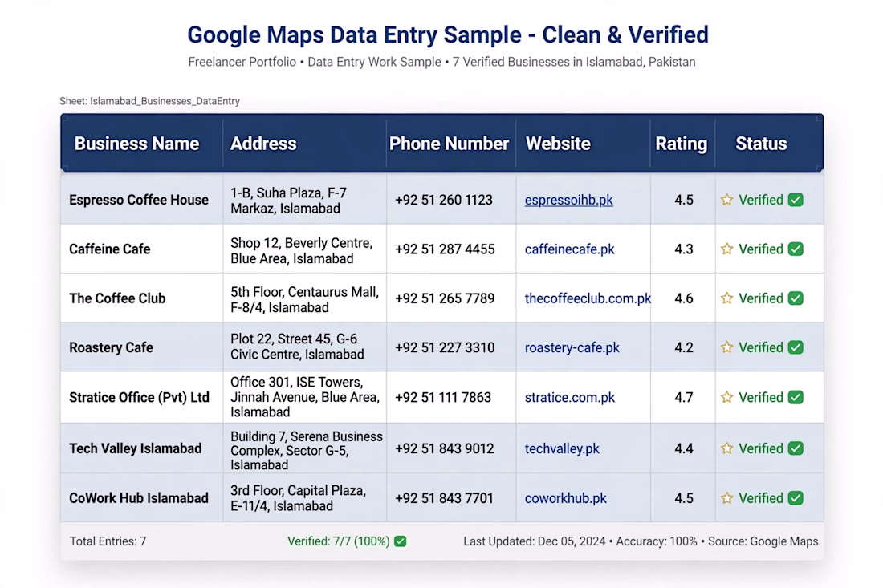Screen dimensions: 883x588
Task: Click the green checkmark in Stratice Office row
Action: click(796, 397)
